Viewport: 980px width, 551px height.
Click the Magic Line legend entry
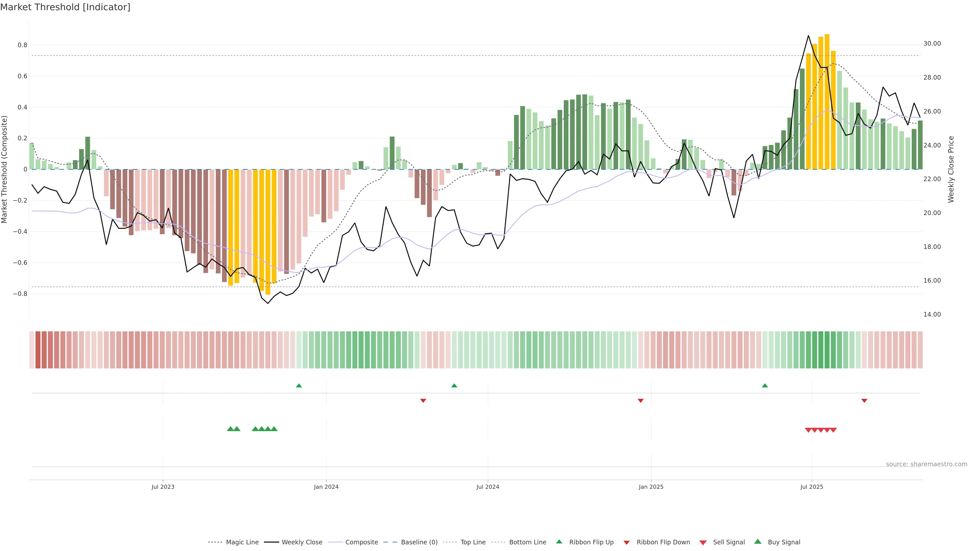242,542
